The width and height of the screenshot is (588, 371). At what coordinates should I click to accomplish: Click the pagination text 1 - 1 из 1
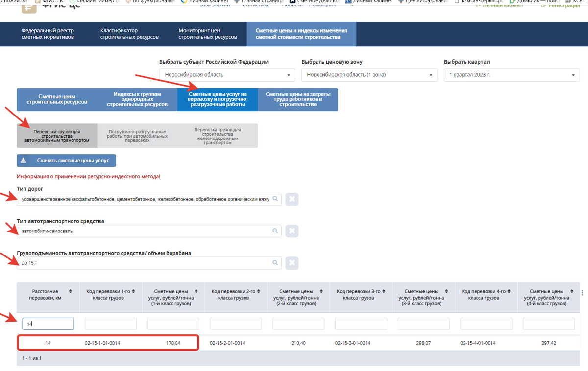32,358
